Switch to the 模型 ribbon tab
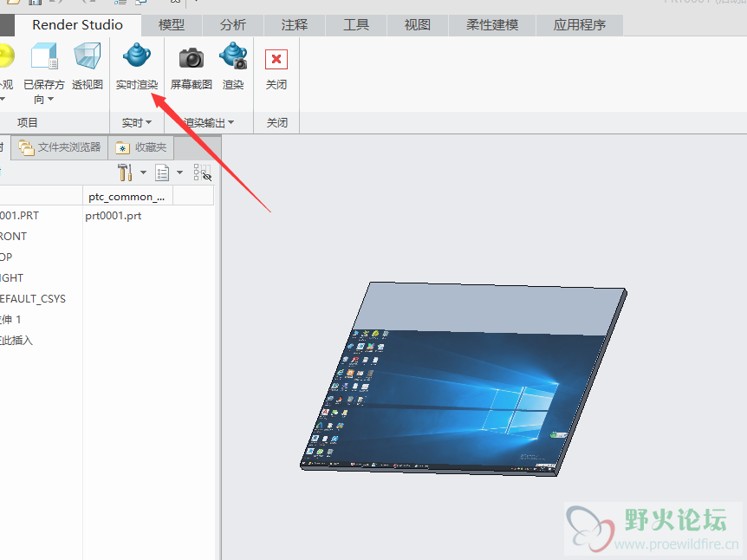Screen dimensions: 747x560 (172, 25)
